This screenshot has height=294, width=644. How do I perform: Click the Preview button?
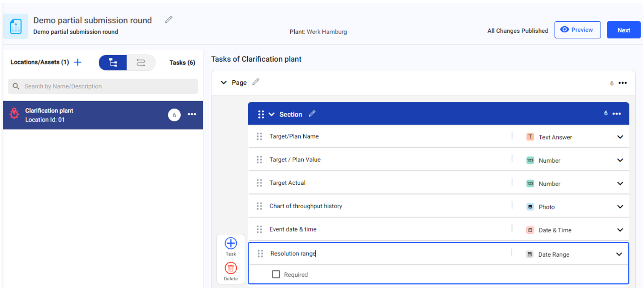click(x=577, y=30)
